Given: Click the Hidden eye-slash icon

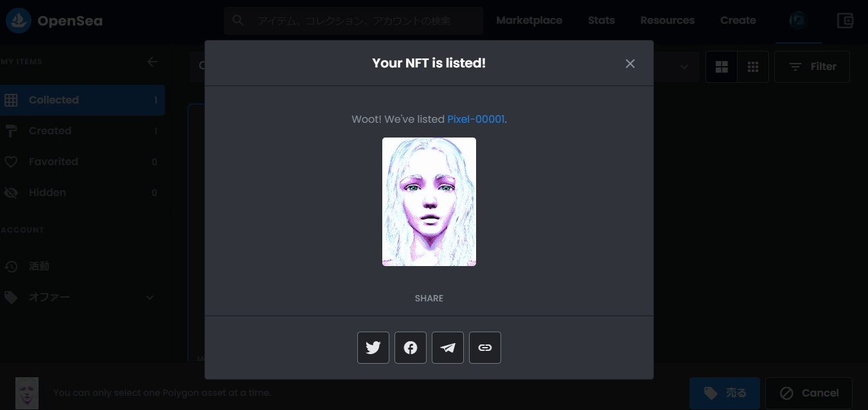Looking at the screenshot, I should pyautogui.click(x=11, y=193).
